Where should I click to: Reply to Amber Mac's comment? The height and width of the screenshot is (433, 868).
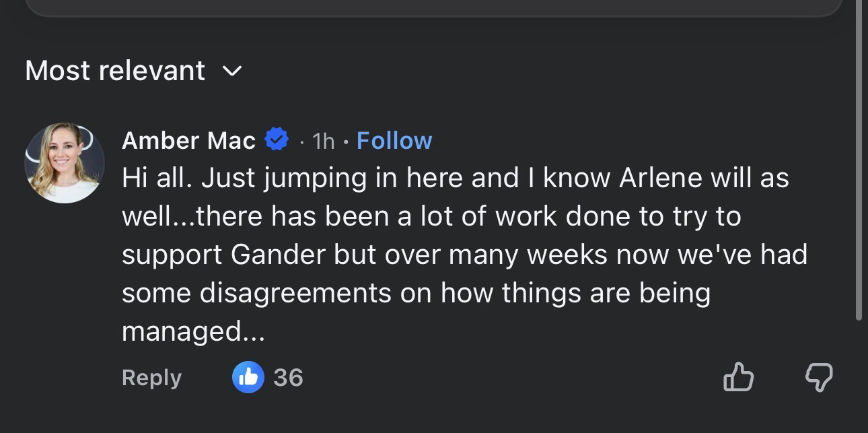coord(151,378)
